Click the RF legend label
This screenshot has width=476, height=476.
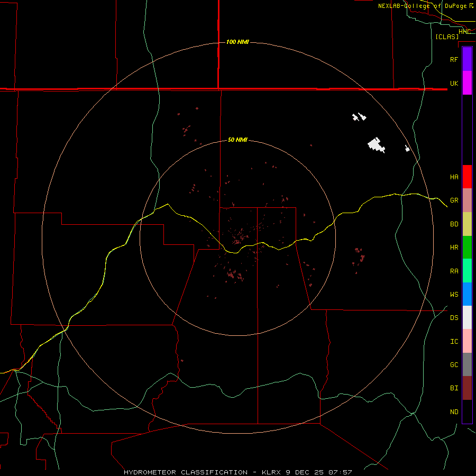[x=454, y=59]
